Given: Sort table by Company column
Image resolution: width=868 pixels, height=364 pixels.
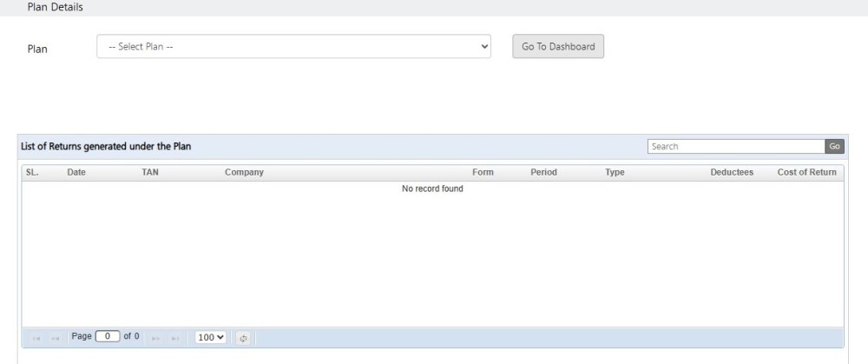Looking at the screenshot, I should click(x=244, y=172).
